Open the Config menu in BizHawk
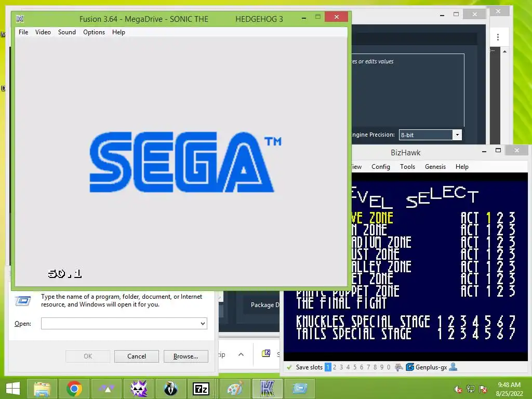The image size is (532, 399). coord(381,167)
